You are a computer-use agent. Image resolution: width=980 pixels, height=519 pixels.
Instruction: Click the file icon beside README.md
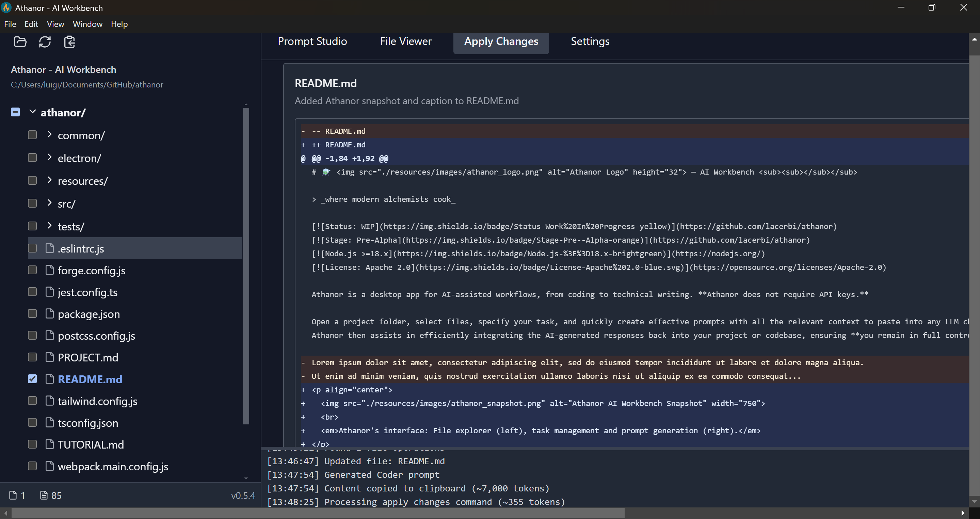pos(49,379)
